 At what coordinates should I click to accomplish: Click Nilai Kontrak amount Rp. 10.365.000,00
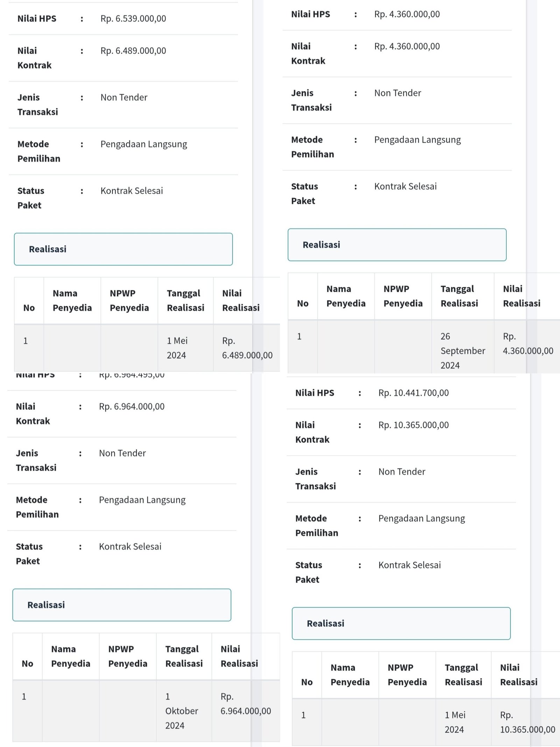(413, 425)
